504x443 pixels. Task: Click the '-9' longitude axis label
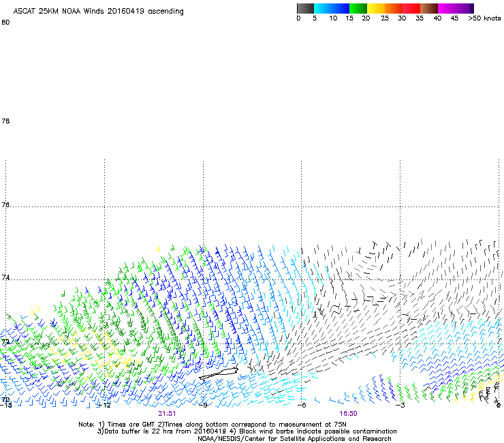pos(203,405)
